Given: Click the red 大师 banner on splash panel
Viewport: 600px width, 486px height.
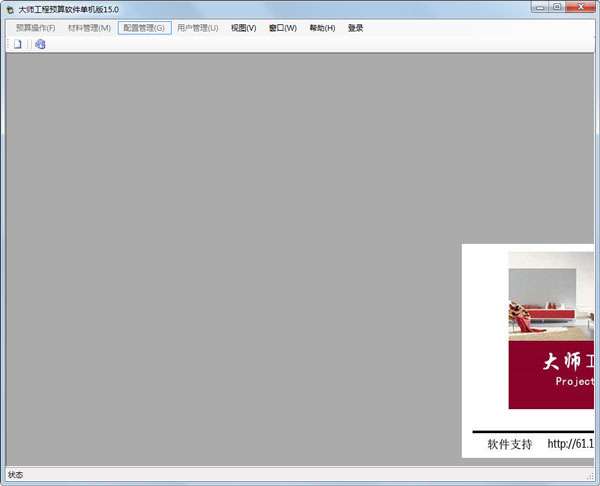Looking at the screenshot, I should click(x=551, y=375).
